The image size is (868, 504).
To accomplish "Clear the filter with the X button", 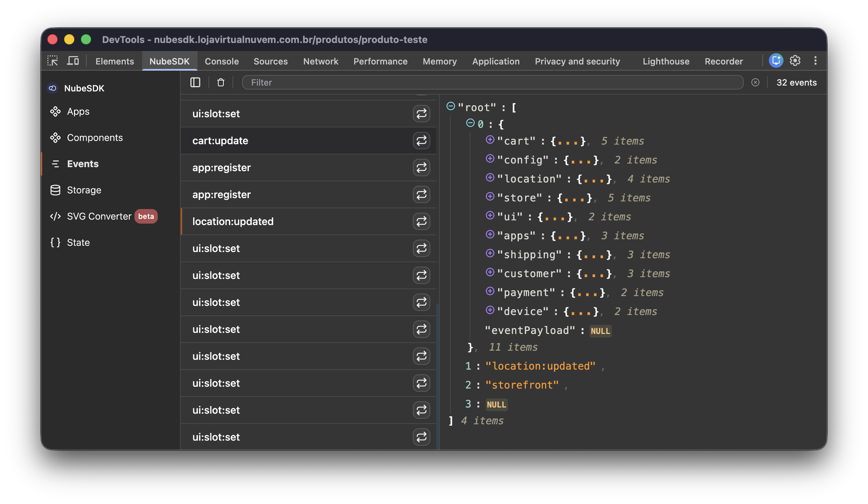I will click(755, 83).
